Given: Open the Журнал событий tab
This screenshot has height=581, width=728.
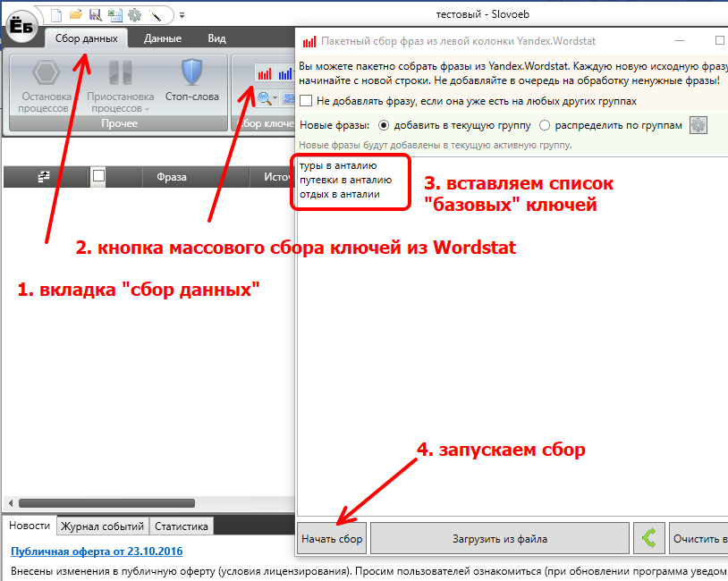Looking at the screenshot, I should (103, 526).
